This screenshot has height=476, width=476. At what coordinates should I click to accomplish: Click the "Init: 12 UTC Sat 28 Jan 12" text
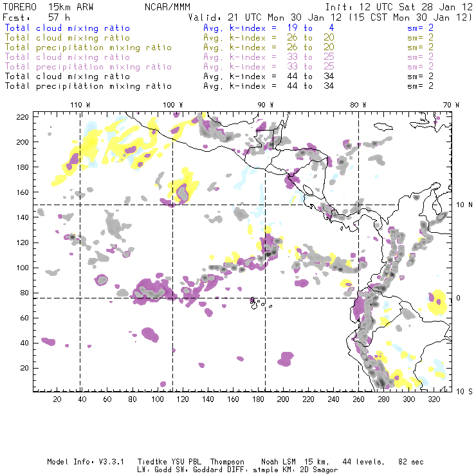[x=399, y=6]
